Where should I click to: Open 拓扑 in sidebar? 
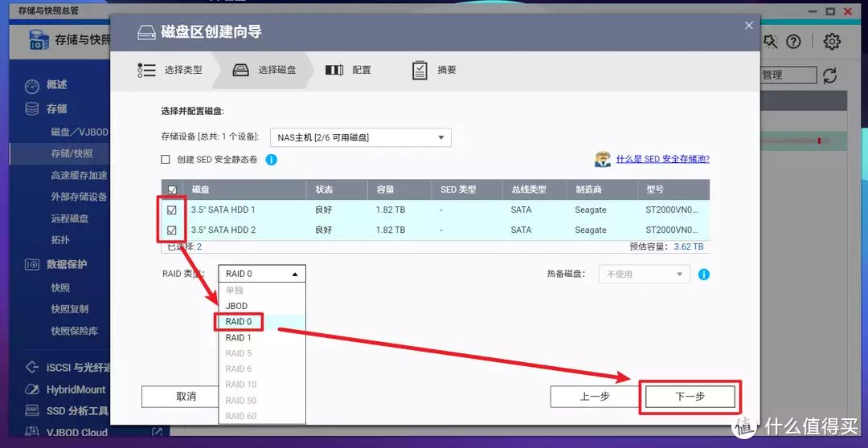(60, 240)
